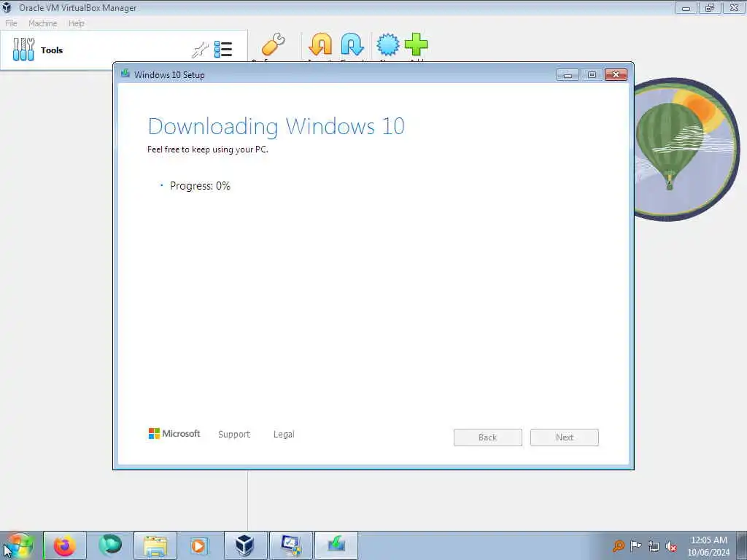Image resolution: width=747 pixels, height=560 pixels.
Task: Click the muted volume tray icon
Action: click(x=671, y=546)
